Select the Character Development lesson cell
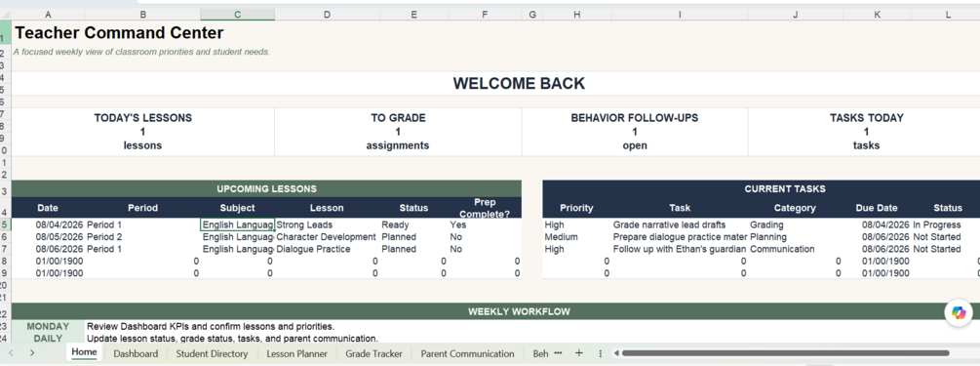Viewport: 980px width, 366px height. pos(327,237)
